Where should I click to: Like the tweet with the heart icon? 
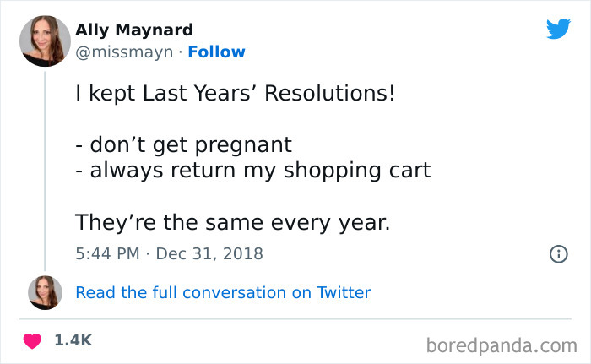pos(33,340)
